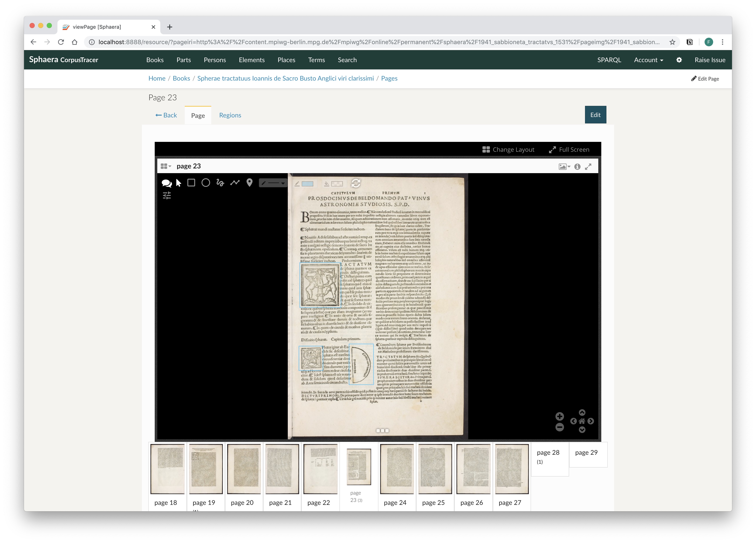The width and height of the screenshot is (756, 543).
Task: Select the circle drawing tool
Action: pos(206,183)
